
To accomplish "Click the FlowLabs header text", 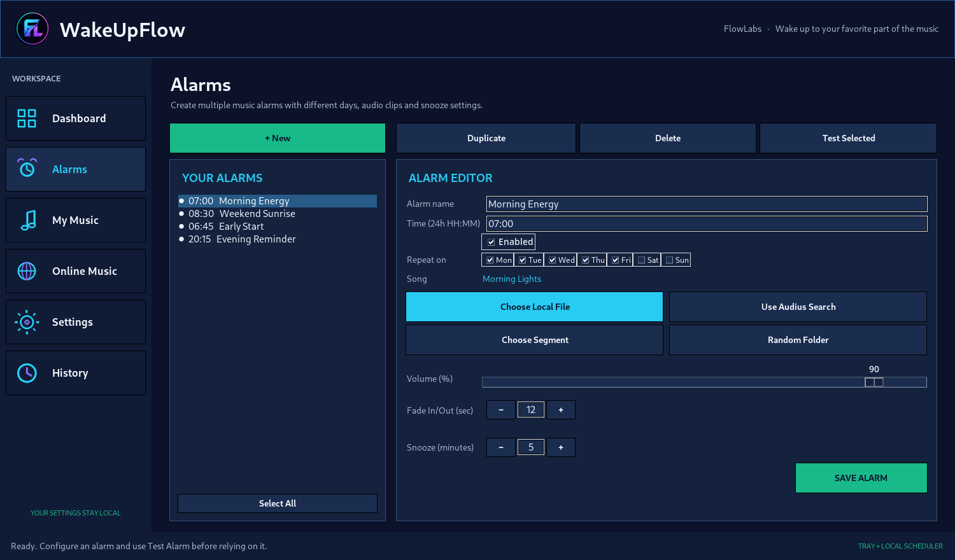I will coord(742,29).
